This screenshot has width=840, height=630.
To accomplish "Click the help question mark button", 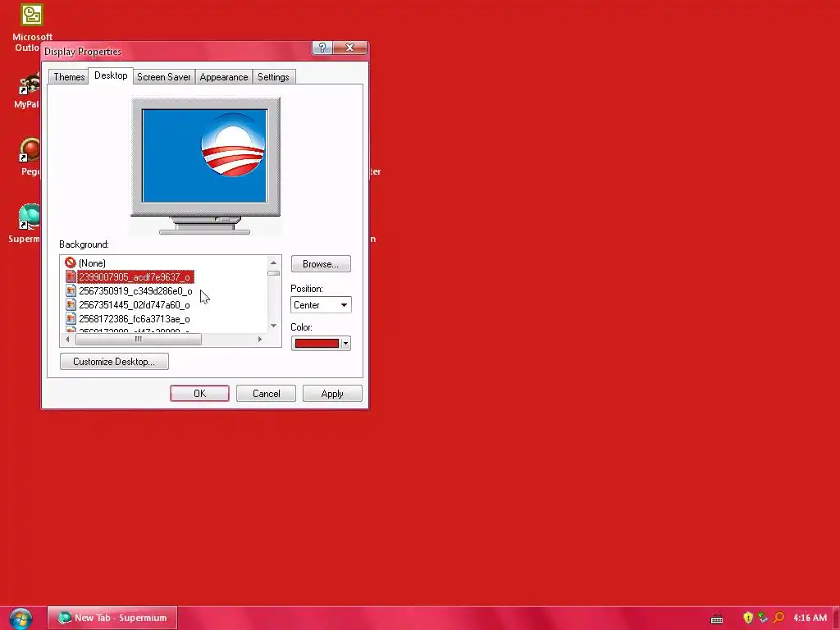I will [x=322, y=48].
